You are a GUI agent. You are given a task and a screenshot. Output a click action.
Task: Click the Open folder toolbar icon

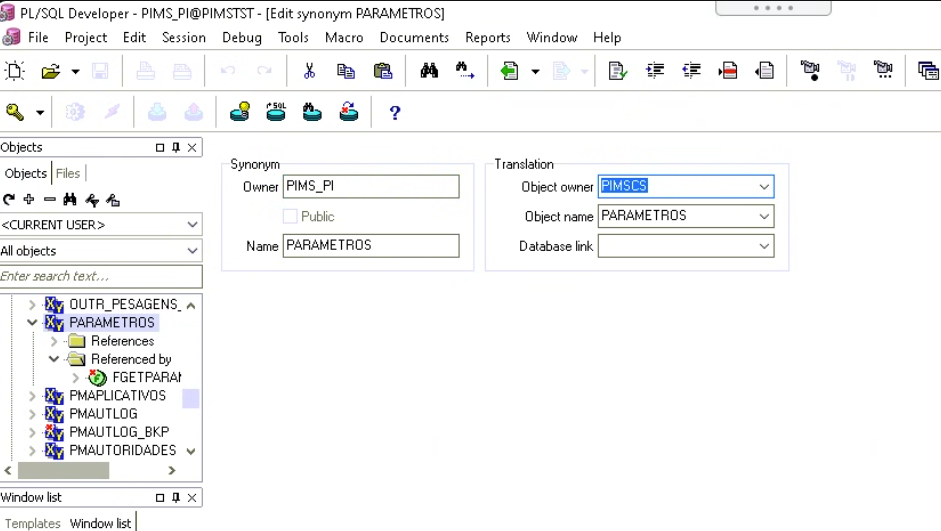(51, 71)
